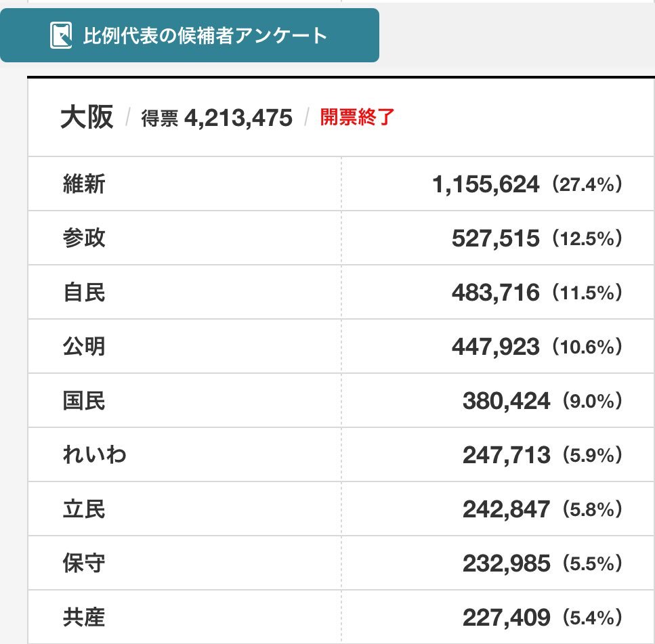655x644 pixels.
Task: Click the 公明 percentage 10.6%
Action: point(587,347)
